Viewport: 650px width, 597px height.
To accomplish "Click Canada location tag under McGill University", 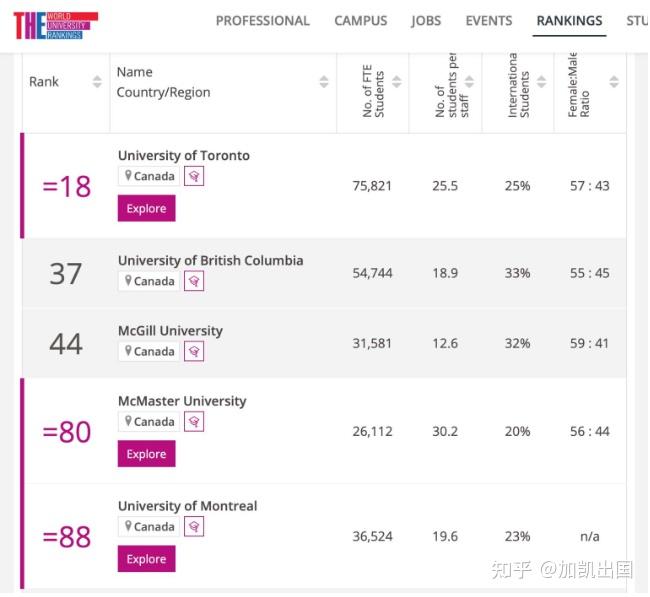I will [149, 352].
